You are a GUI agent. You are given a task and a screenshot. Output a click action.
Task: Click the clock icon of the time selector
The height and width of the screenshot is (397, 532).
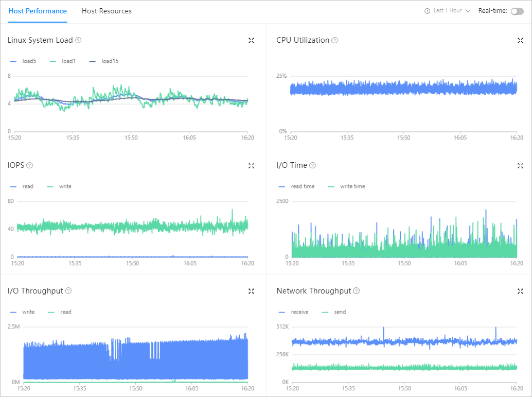(x=427, y=11)
